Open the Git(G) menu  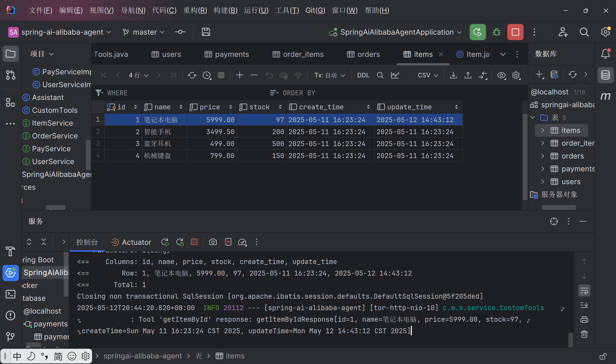[315, 10]
